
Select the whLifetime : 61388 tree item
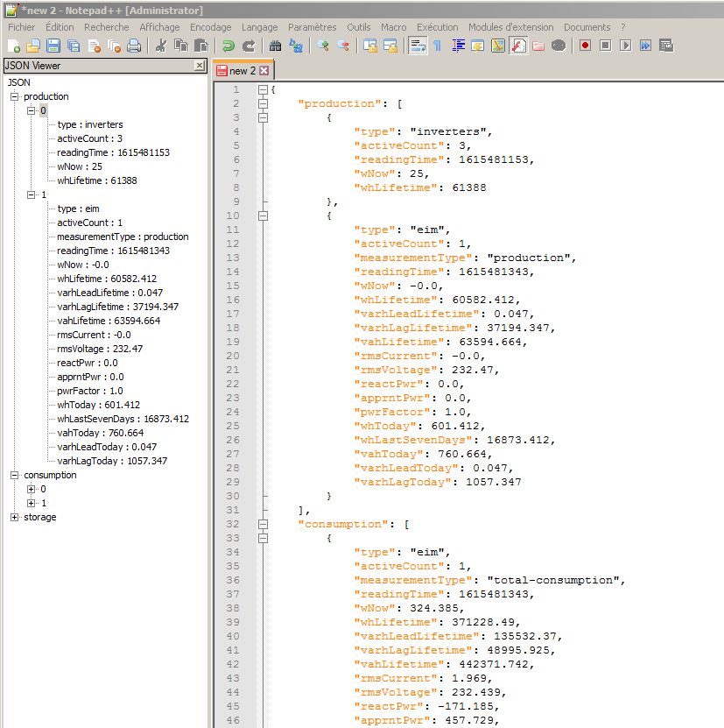pyautogui.click(x=96, y=181)
